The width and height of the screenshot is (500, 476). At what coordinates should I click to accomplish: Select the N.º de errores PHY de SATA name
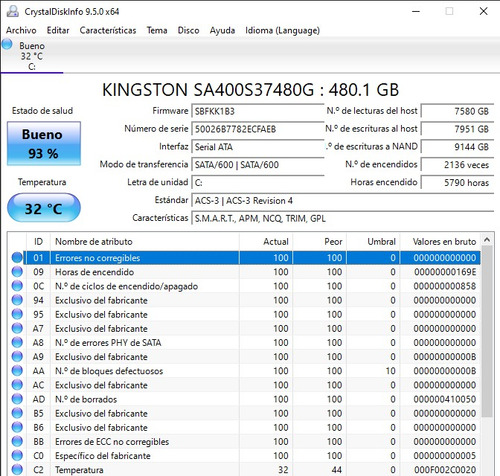tap(108, 342)
